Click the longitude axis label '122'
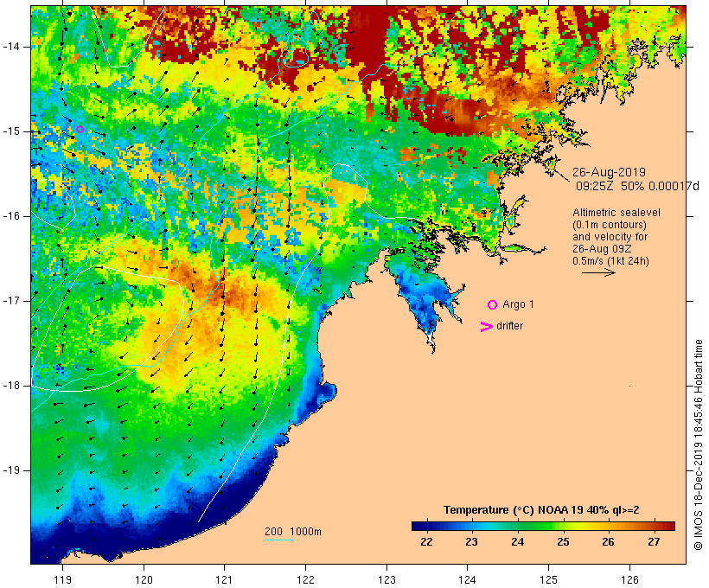This screenshot has height=588, width=709. pos(306,579)
